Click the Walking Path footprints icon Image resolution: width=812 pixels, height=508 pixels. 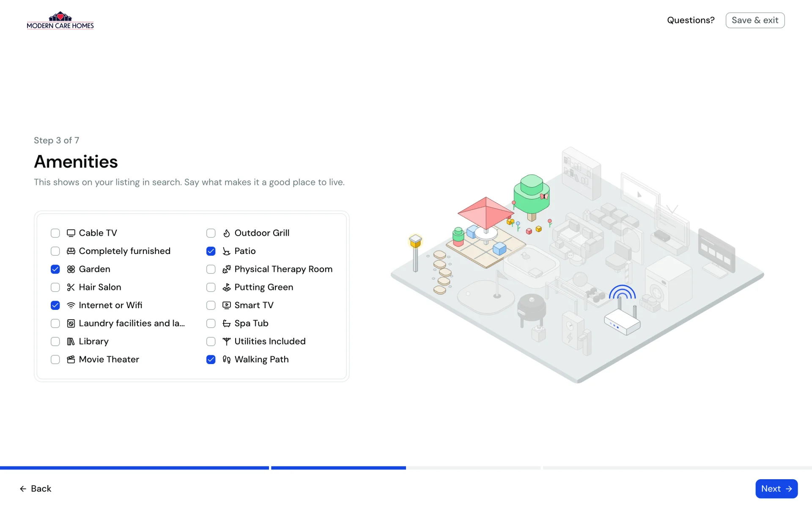(x=227, y=359)
